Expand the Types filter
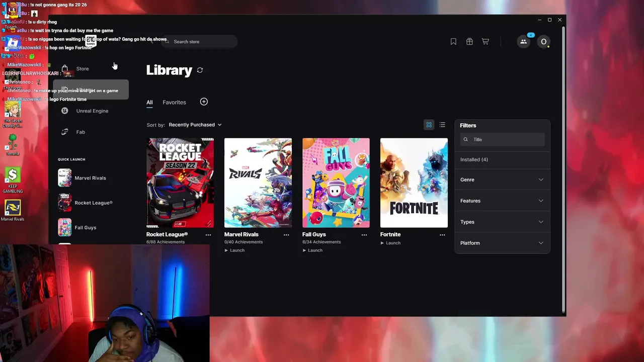The width and height of the screenshot is (644, 362). pyautogui.click(x=502, y=222)
